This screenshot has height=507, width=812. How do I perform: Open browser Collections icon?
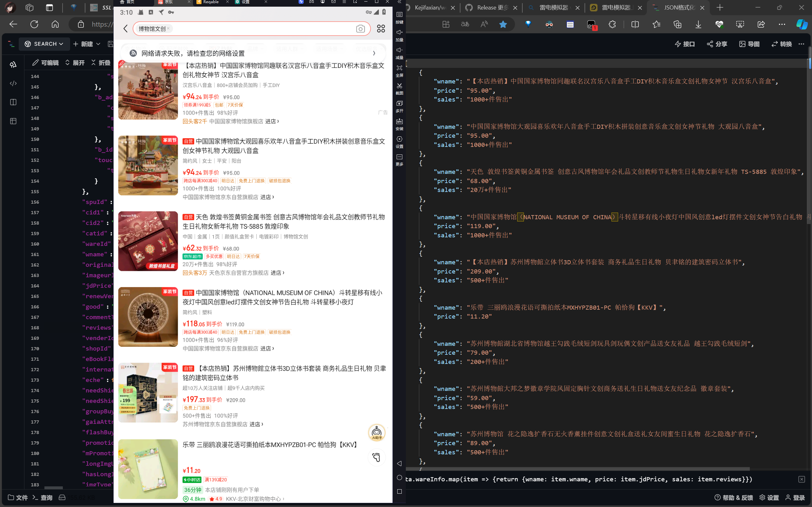(x=677, y=24)
